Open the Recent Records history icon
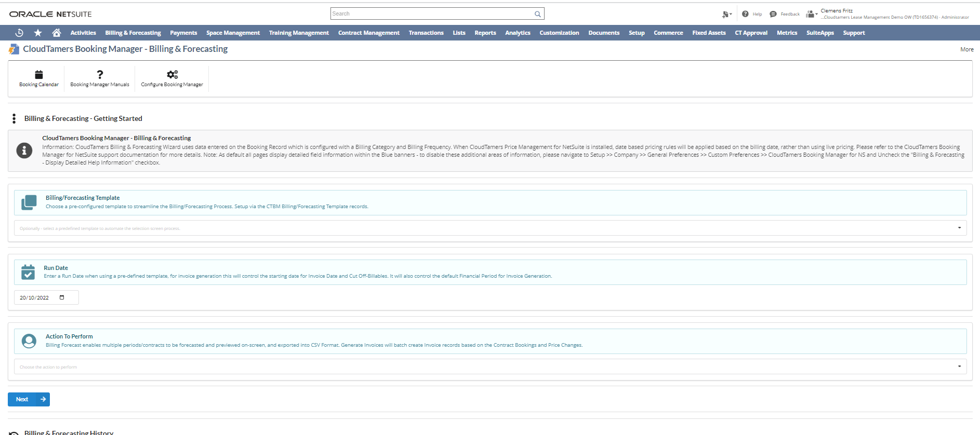This screenshot has height=435, width=980. pyautogui.click(x=19, y=33)
